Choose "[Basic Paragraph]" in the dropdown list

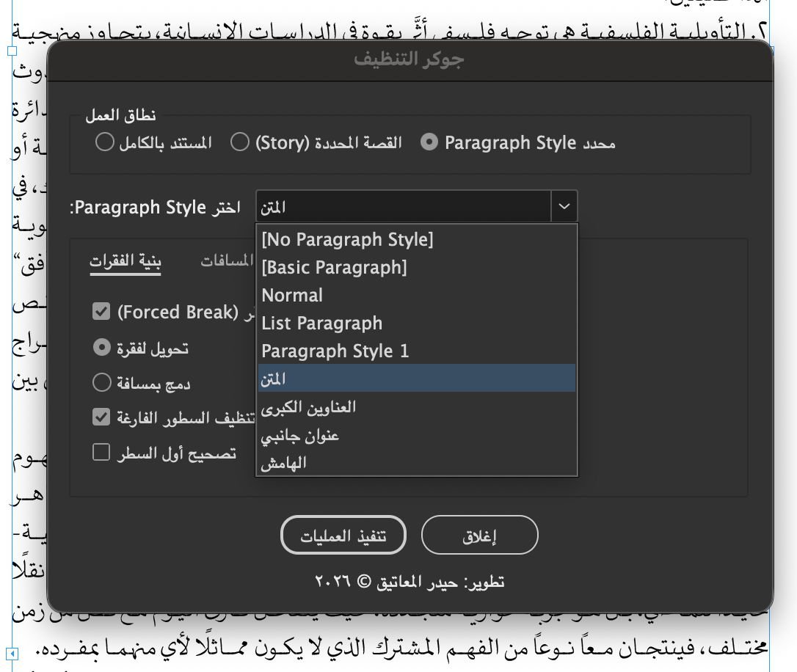[335, 267]
